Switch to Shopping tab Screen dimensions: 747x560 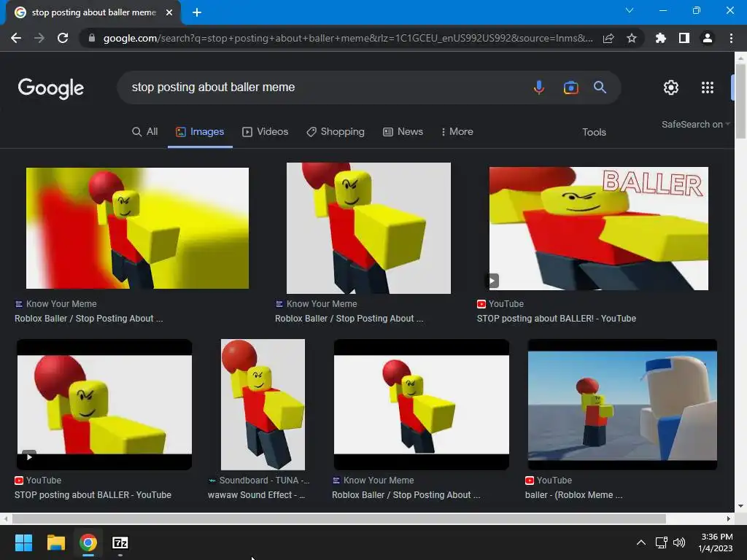click(336, 132)
